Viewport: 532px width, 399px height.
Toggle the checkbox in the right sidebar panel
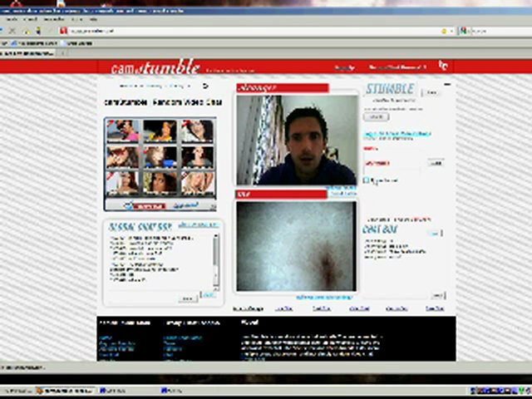click(x=367, y=180)
